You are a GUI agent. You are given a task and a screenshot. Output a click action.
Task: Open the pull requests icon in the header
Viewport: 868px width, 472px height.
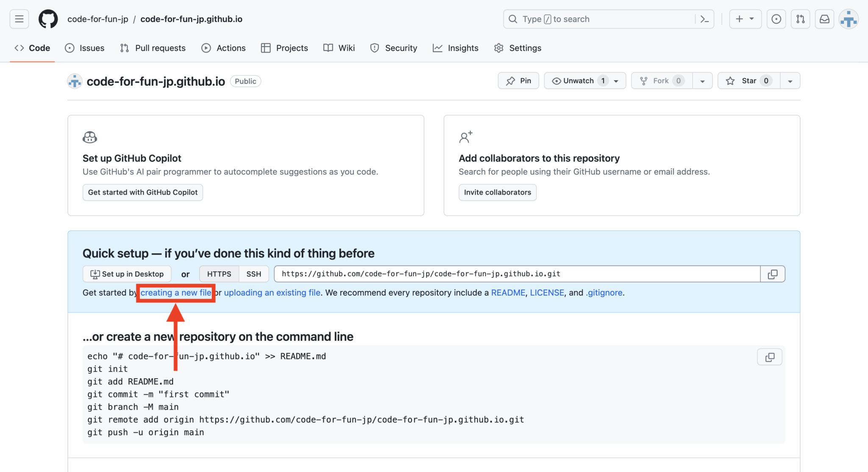click(800, 19)
